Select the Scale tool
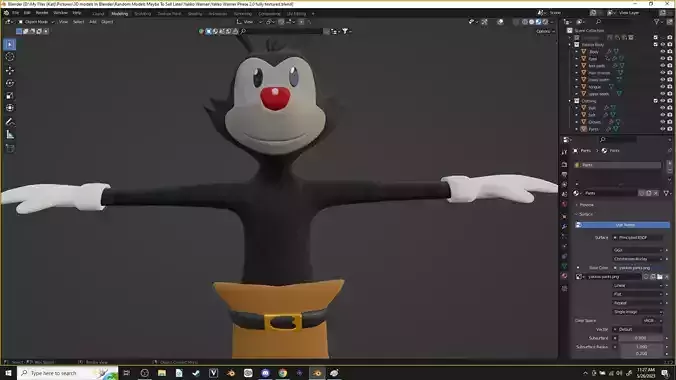Viewport: 676px width, 380px height. 10,96
